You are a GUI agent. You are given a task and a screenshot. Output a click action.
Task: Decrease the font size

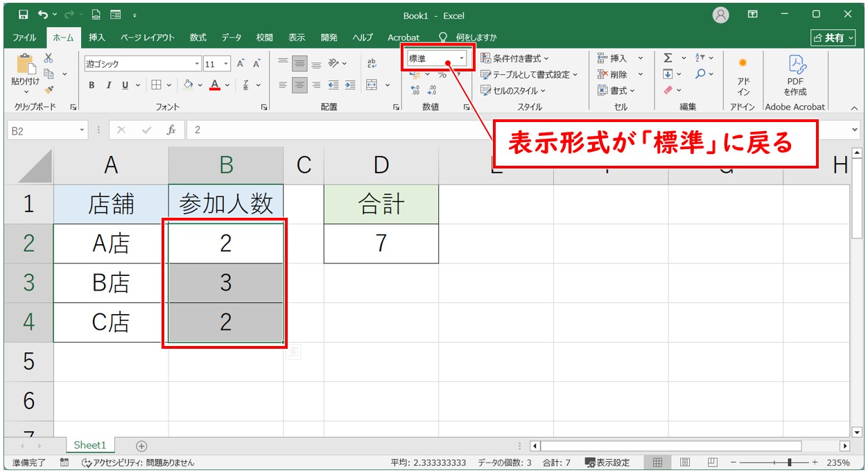[x=256, y=64]
